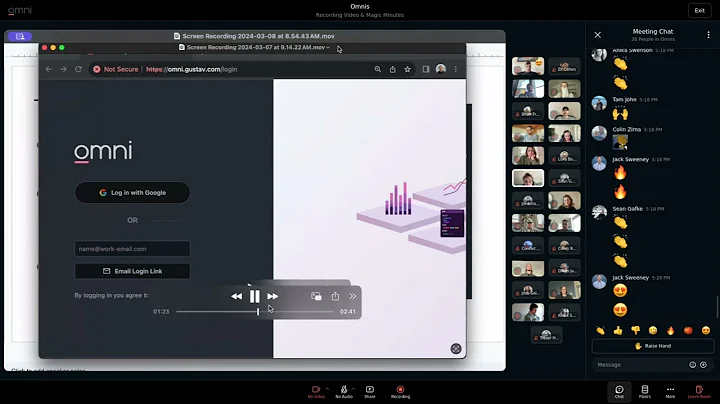Screen dimensions: 720x404
Task: Send the thumbs up quick reaction
Action: pyautogui.click(x=618, y=330)
